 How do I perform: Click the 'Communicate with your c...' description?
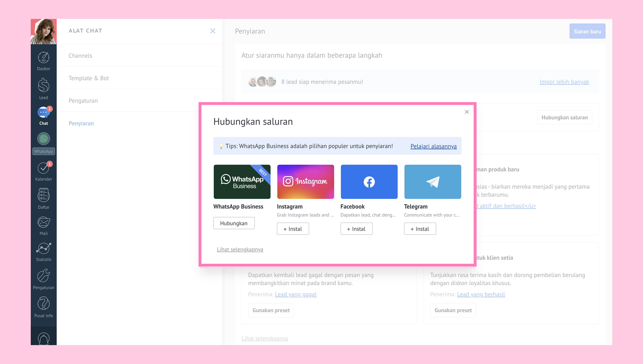pyautogui.click(x=432, y=215)
